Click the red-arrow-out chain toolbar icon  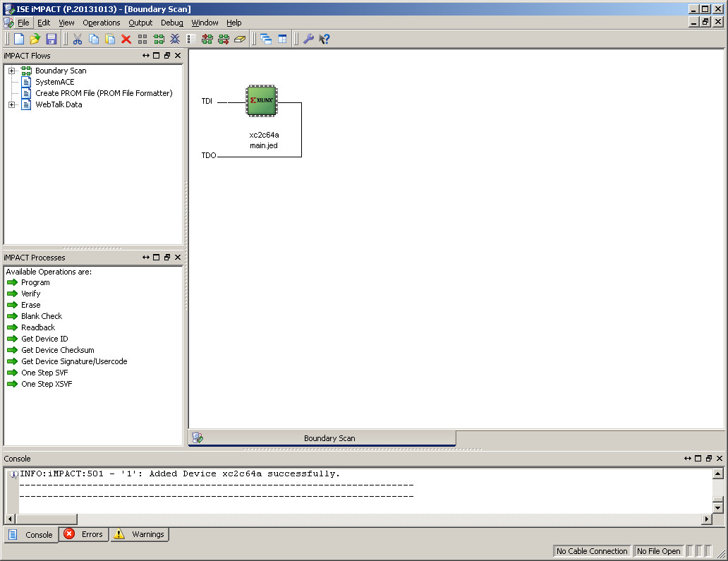[x=224, y=39]
